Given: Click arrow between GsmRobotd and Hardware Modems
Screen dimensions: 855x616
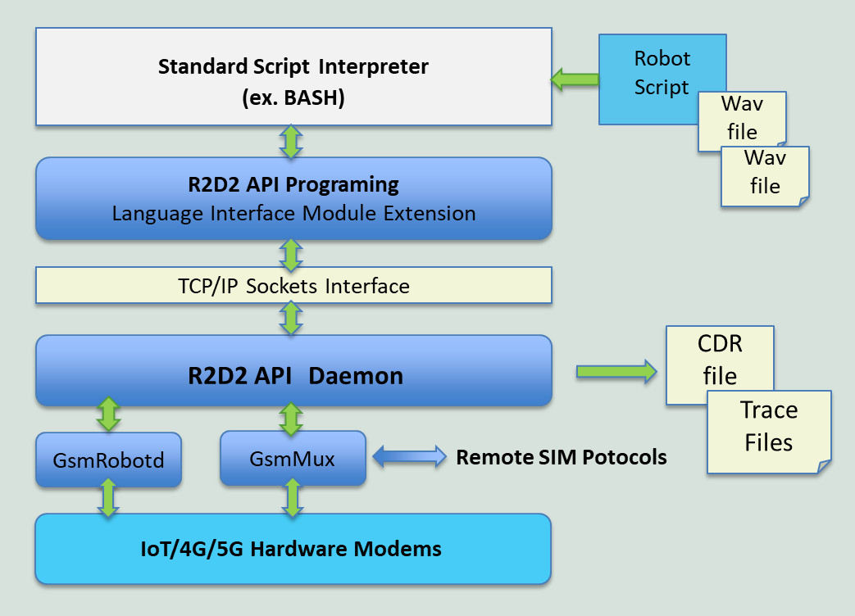Looking at the screenshot, I should 108,497.
